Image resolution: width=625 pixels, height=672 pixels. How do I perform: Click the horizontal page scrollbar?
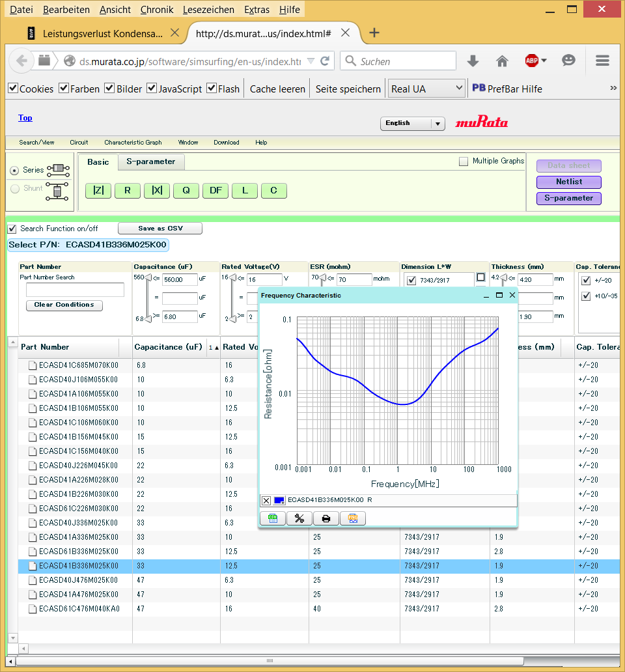270,661
